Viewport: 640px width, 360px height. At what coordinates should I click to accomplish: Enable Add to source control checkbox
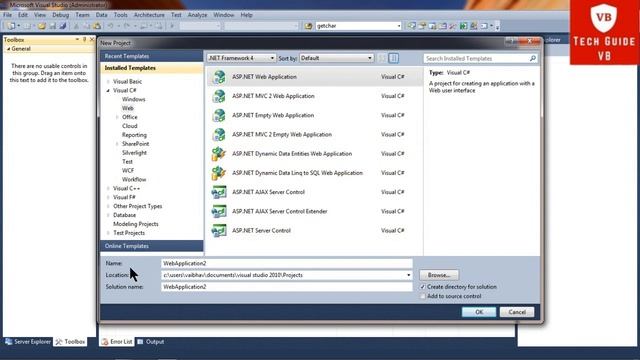423,296
